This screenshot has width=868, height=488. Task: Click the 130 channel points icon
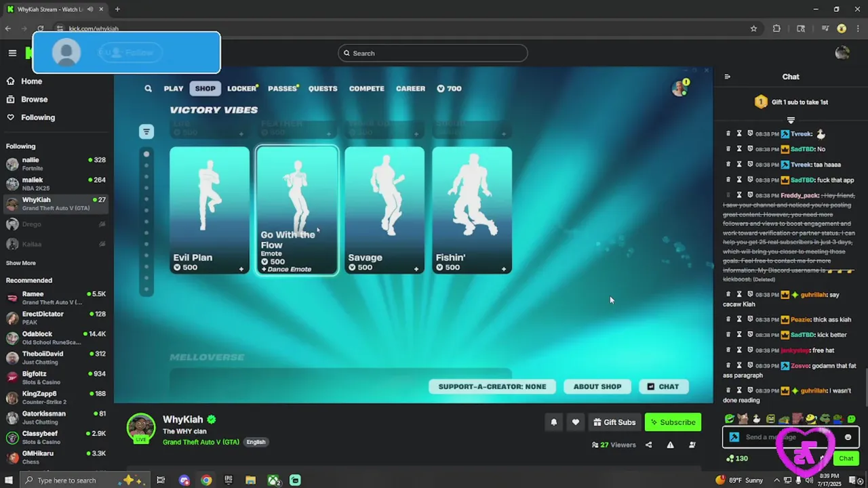[x=730, y=459]
